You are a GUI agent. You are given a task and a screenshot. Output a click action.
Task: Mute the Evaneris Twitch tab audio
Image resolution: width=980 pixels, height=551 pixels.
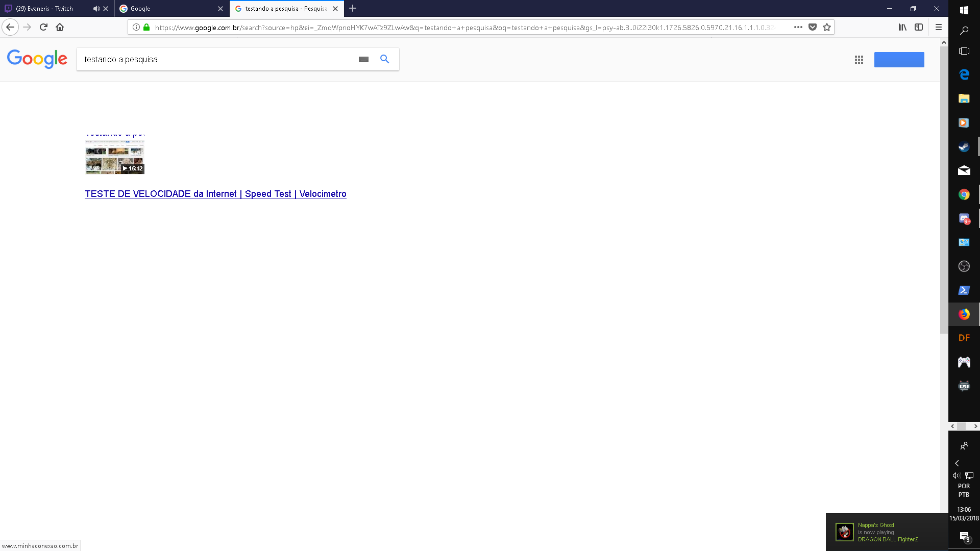(96, 9)
